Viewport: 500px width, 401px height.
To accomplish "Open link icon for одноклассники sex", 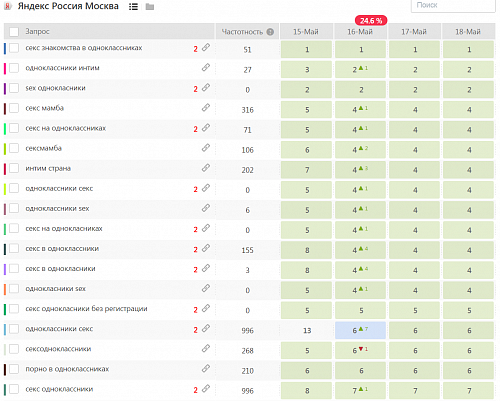I will point(206,208).
